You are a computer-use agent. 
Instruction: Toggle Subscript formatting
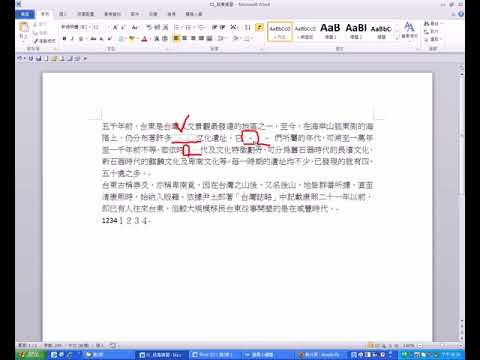click(x=102, y=39)
